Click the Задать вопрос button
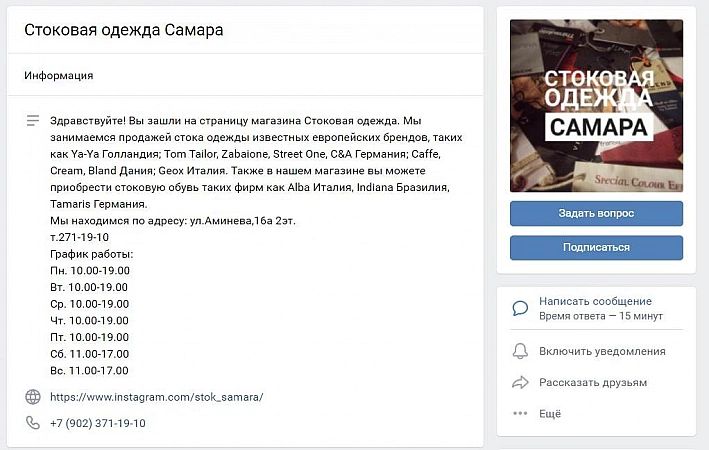Screen dimensions: 709x450 [x=596, y=213]
